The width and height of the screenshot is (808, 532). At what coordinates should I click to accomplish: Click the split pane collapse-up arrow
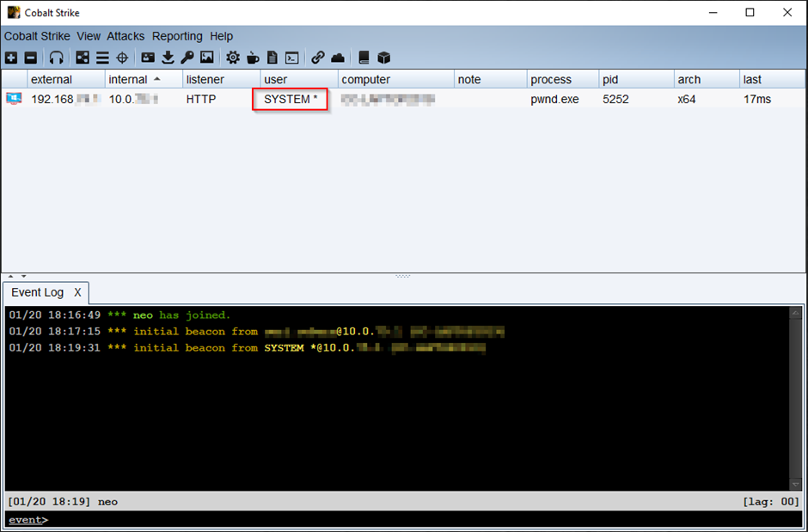(11, 277)
